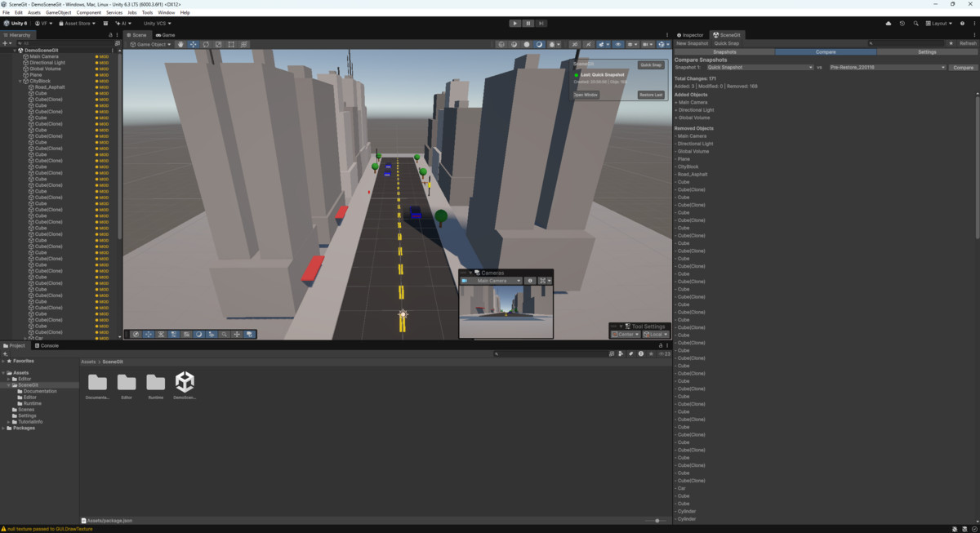Select the Rect transform tool
Screen dimensions: 980x533
pyautogui.click(x=231, y=45)
